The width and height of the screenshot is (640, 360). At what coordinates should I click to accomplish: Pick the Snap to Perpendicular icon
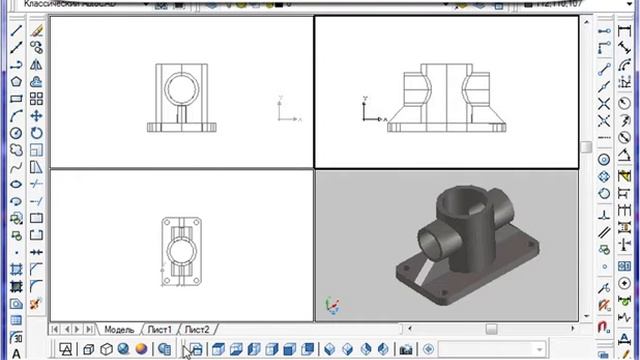pos(604,215)
